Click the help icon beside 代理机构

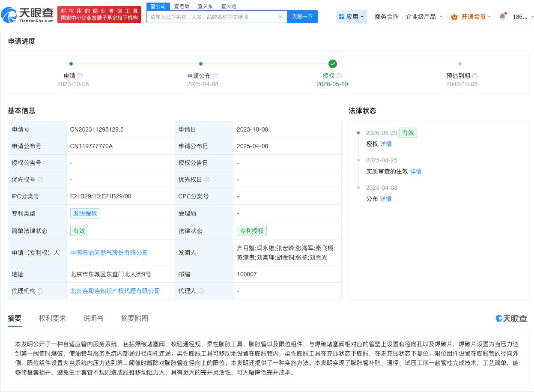pos(41,291)
